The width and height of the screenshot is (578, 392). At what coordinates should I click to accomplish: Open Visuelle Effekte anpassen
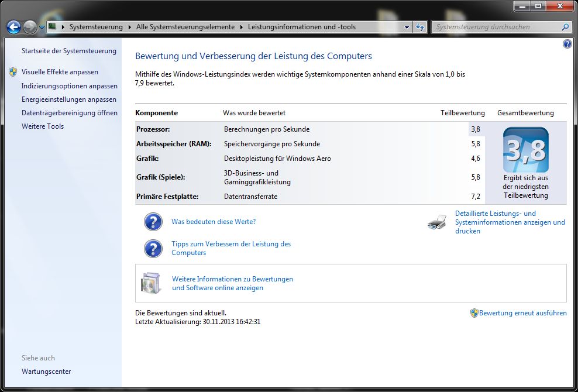coord(60,72)
